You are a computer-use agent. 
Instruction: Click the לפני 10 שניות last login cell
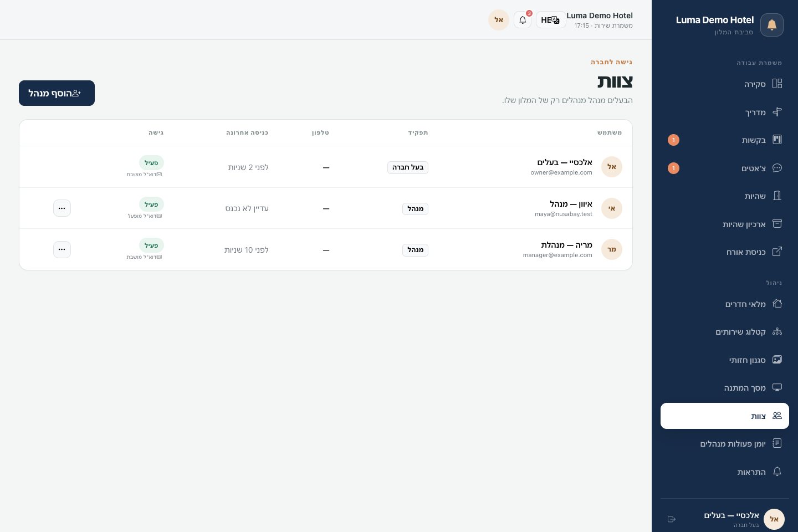[247, 250]
